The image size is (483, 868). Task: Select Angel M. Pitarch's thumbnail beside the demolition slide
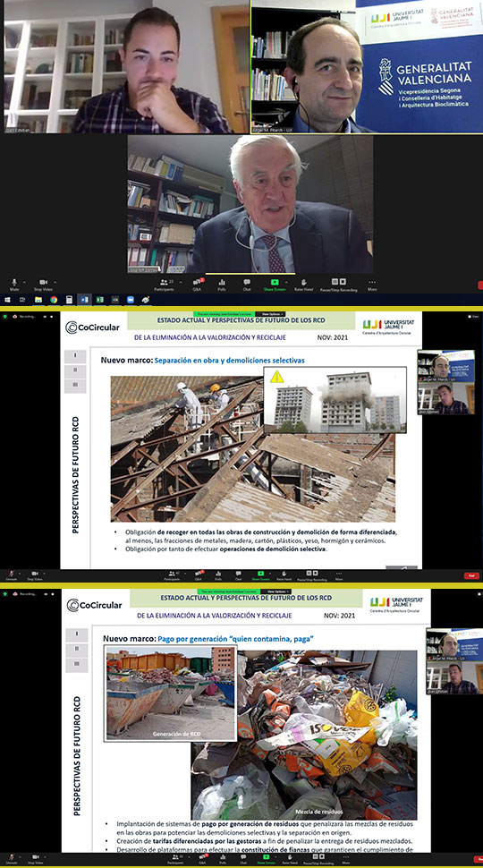tap(446, 367)
